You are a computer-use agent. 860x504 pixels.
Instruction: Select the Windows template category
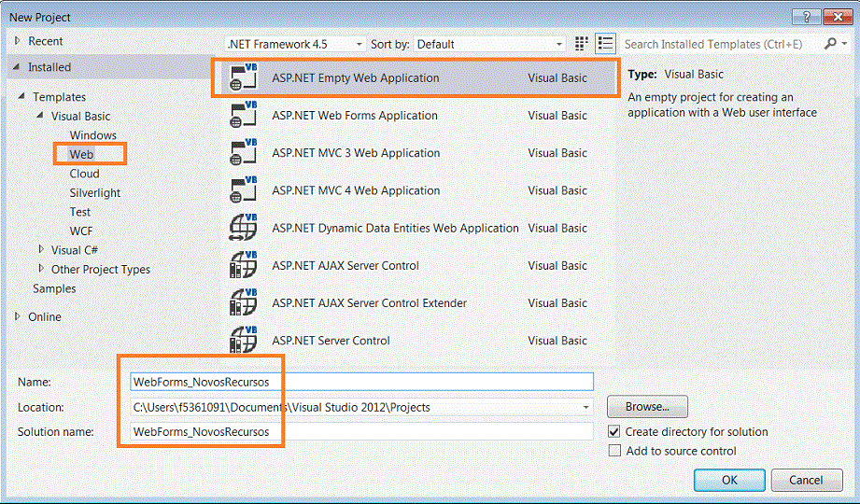coord(92,135)
